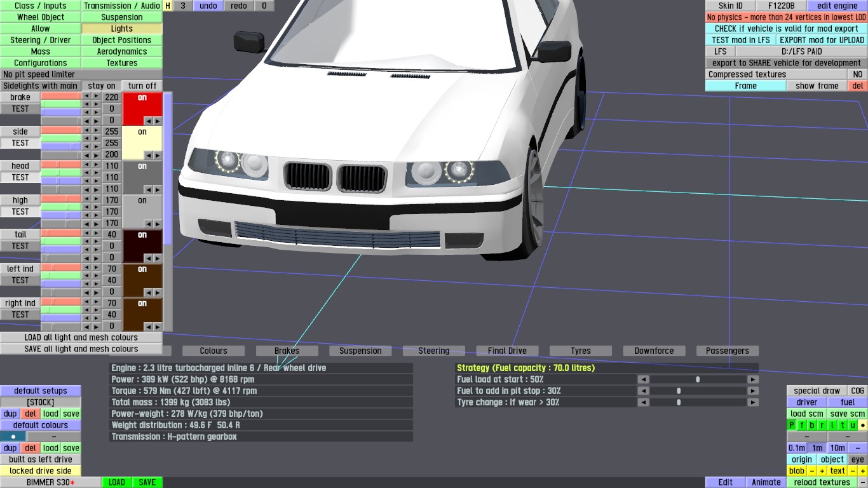The height and width of the screenshot is (488, 868).
Task: Click the lights list vertical scrollbar
Action: tap(168, 212)
